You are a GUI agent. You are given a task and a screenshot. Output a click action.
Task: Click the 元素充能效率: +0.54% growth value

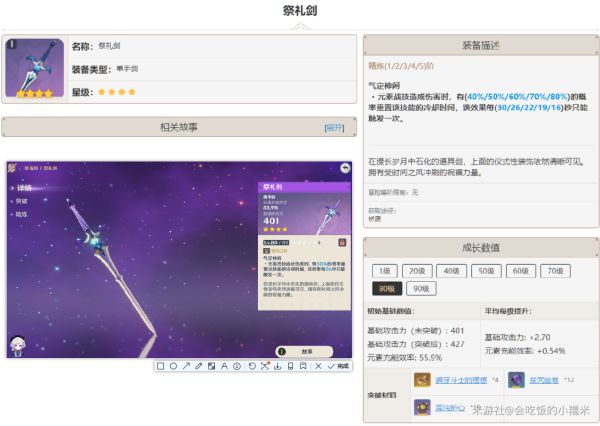pyautogui.click(x=525, y=351)
